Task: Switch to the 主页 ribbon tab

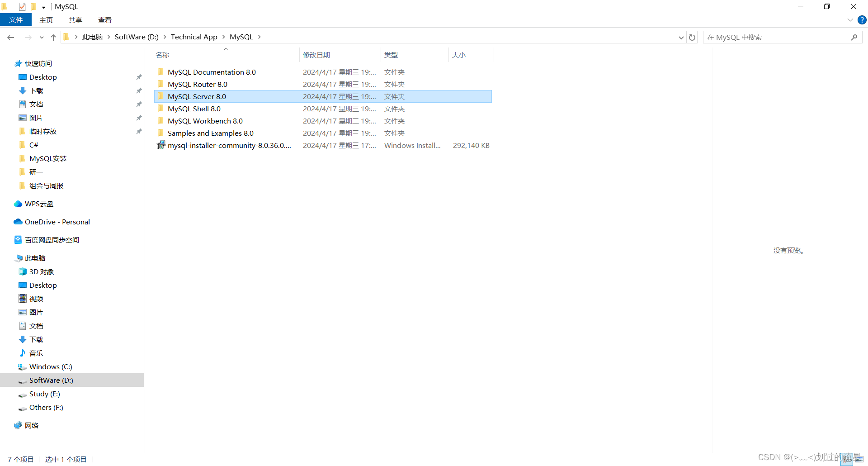Action: click(46, 20)
